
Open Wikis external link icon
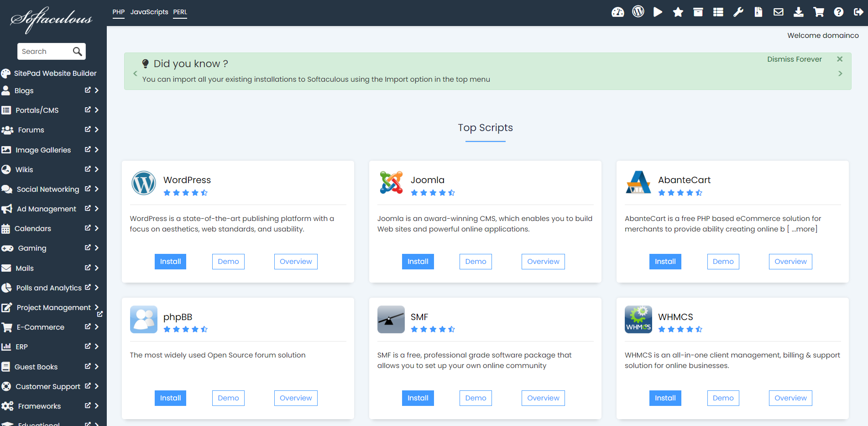click(88, 169)
